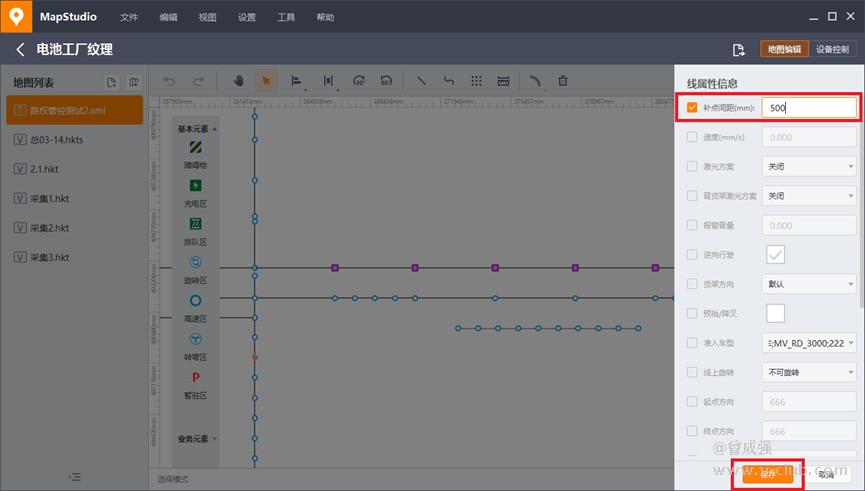Enable the 逆向行驶 row checkbox
This screenshot has height=491, width=865.
[692, 254]
